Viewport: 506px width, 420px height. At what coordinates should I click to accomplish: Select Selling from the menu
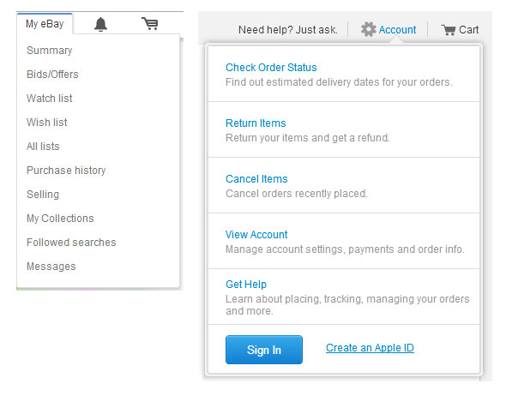pyautogui.click(x=43, y=195)
